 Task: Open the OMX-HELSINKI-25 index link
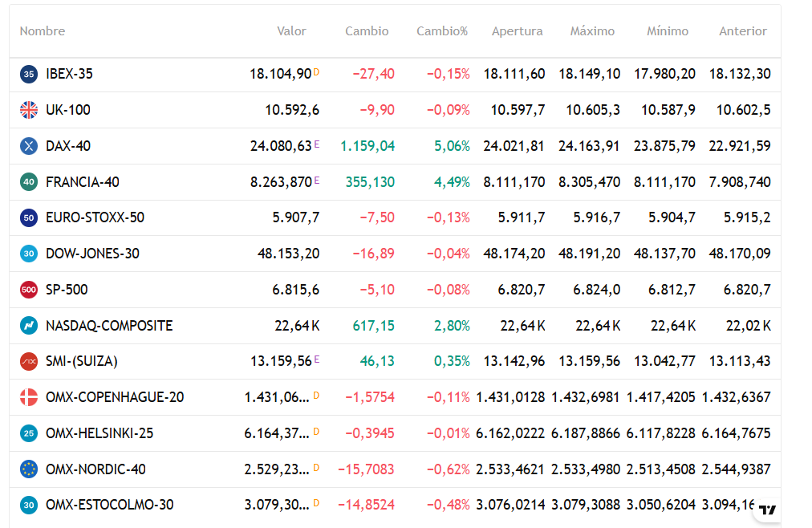coord(99,433)
